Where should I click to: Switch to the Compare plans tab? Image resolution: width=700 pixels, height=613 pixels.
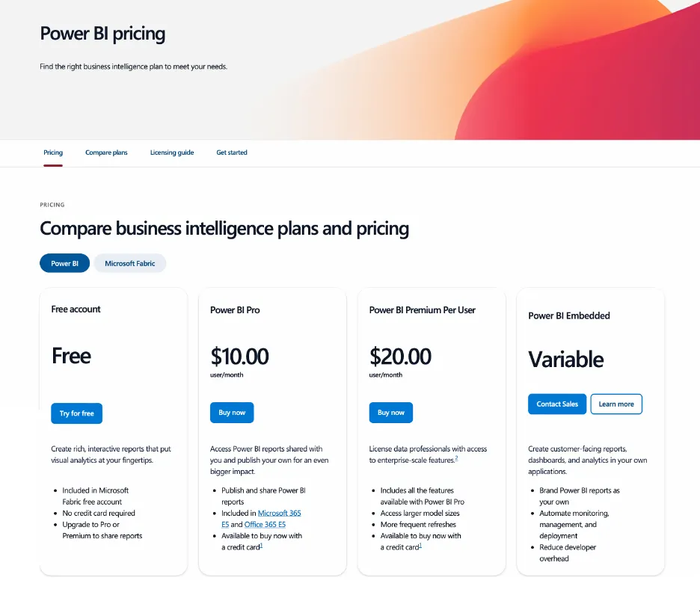tap(106, 153)
